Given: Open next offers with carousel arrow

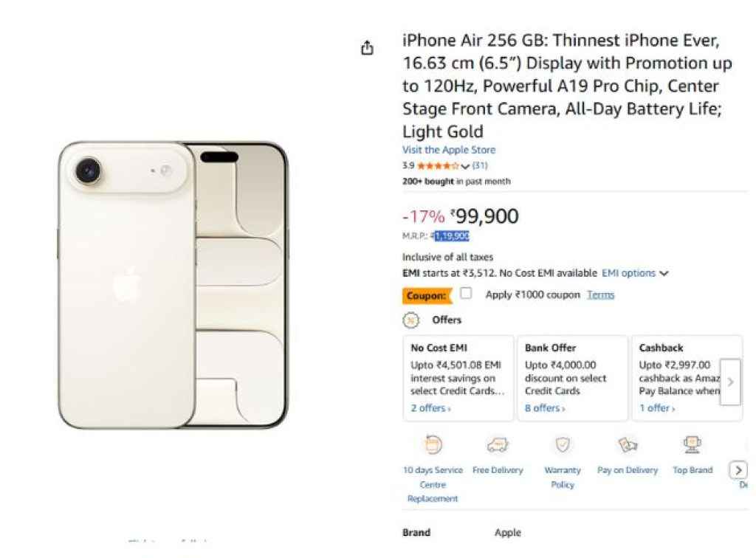Looking at the screenshot, I should click(x=730, y=382).
